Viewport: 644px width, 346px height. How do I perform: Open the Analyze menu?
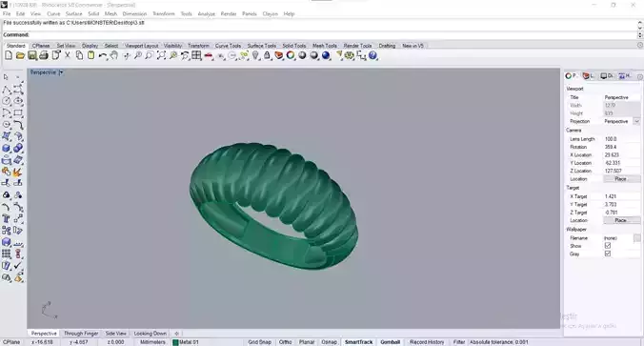pos(206,13)
